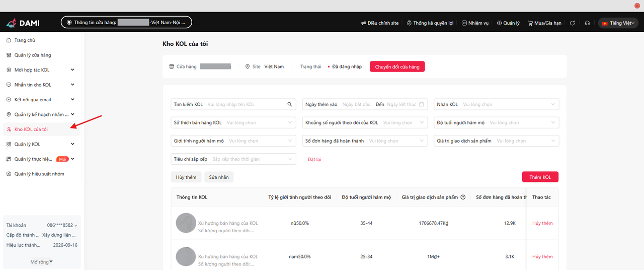The height and width of the screenshot is (270, 644).
Task: Click Điều chỉnh site switch option
Action: [380, 23]
